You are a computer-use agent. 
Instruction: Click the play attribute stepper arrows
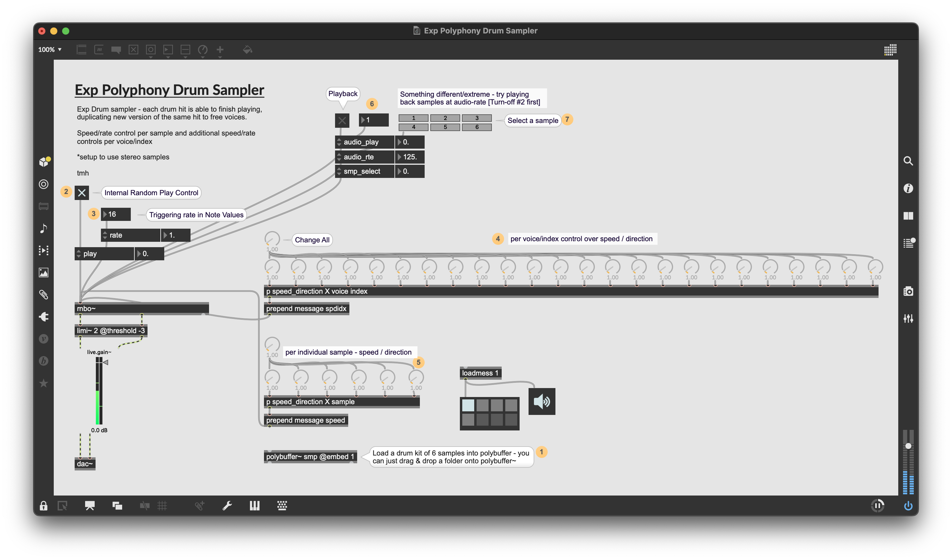[79, 253]
